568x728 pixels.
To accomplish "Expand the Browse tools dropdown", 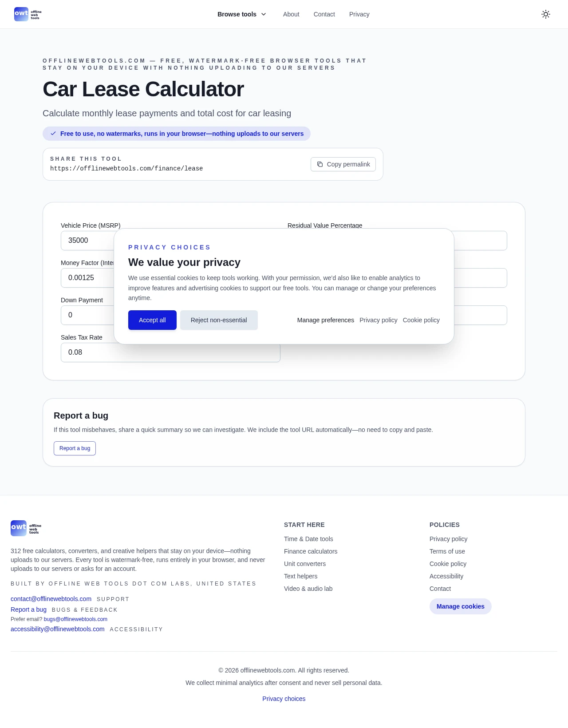I will (242, 14).
